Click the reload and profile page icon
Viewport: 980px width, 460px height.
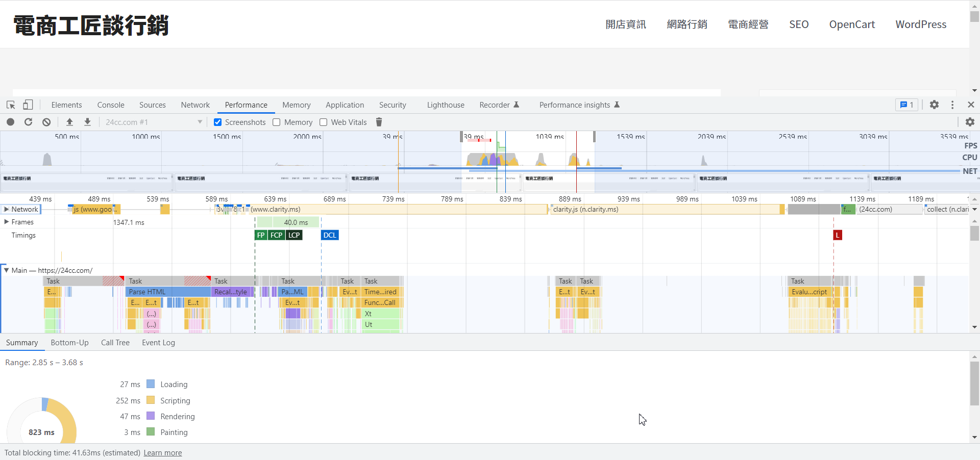tap(29, 122)
